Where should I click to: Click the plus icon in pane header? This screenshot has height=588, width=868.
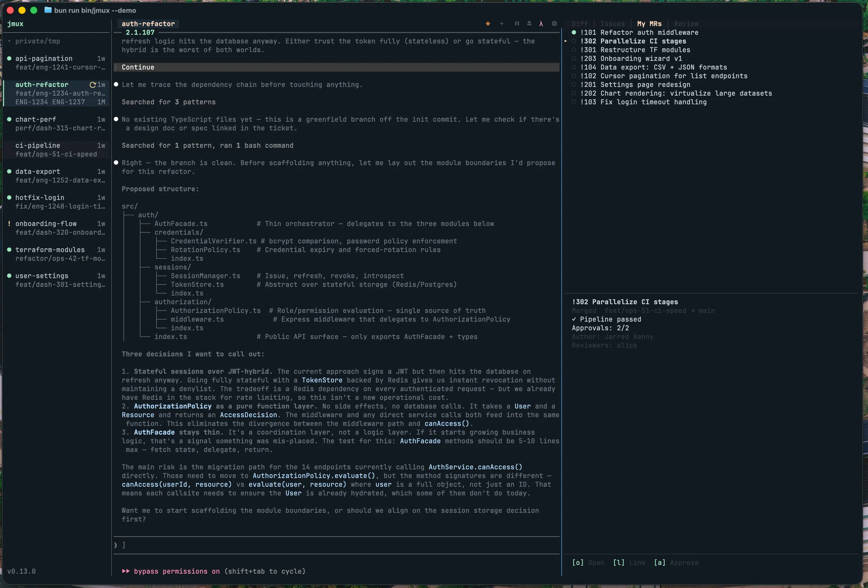tap(501, 24)
